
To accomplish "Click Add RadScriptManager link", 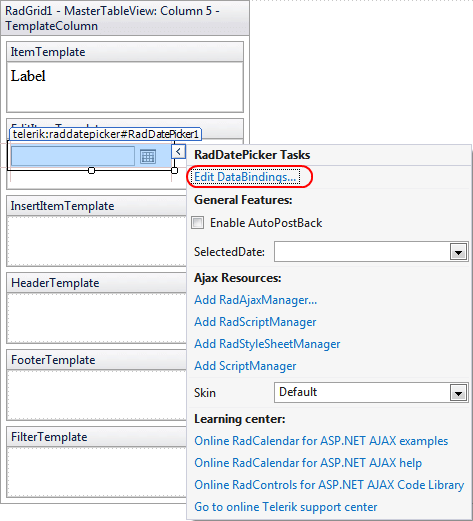I will (x=255, y=322).
